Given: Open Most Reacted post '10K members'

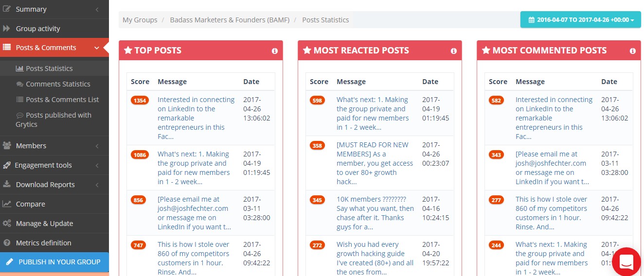Looking at the screenshot, I should (x=376, y=213).
